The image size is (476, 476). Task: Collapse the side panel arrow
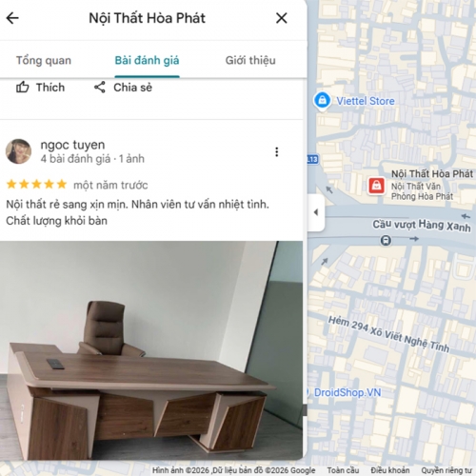tap(316, 212)
